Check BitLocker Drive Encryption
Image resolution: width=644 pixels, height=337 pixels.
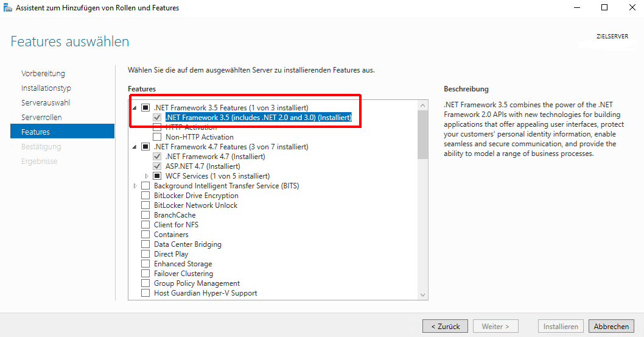145,196
